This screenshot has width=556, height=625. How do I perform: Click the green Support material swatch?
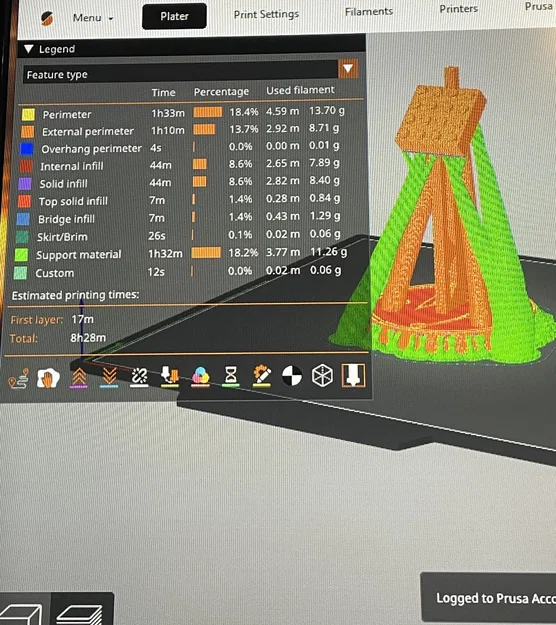(21, 255)
